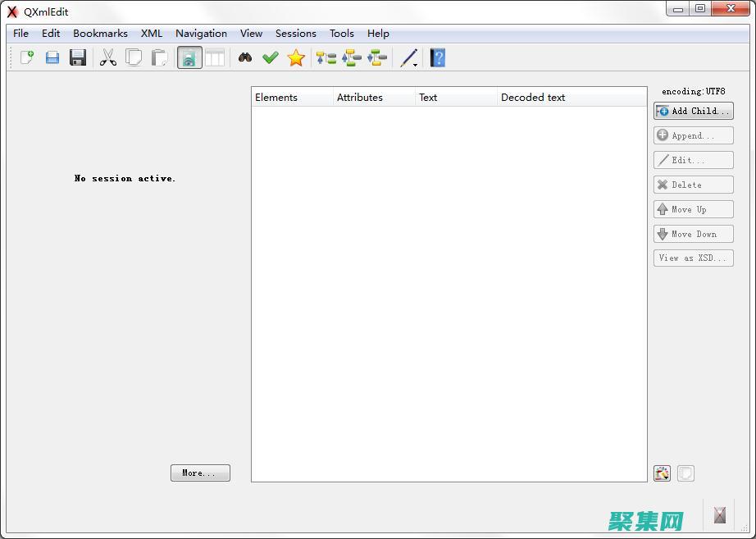Create a new XML file
Screen dimensions: 756x539
tap(25, 57)
